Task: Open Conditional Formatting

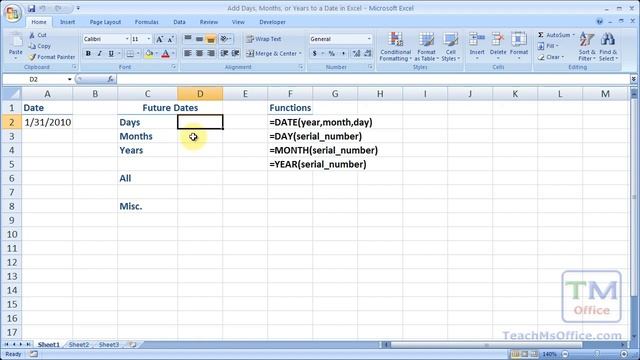Action: coord(395,47)
